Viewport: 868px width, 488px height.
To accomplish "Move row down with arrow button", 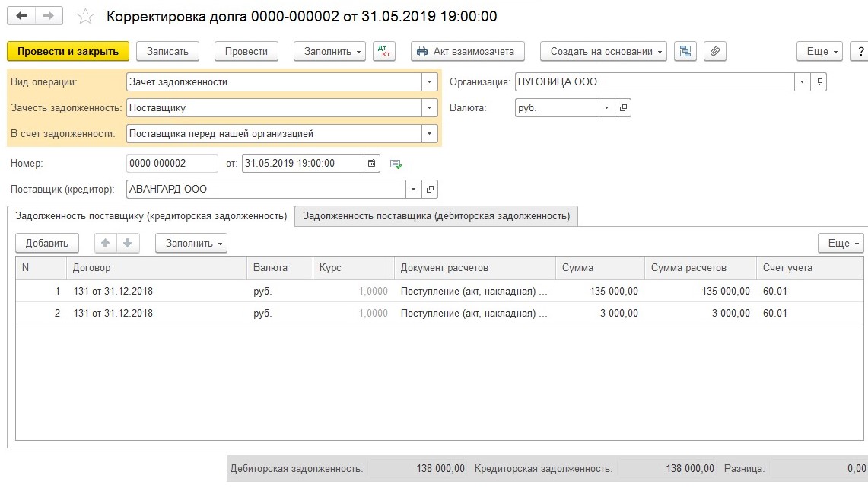I will [x=127, y=243].
